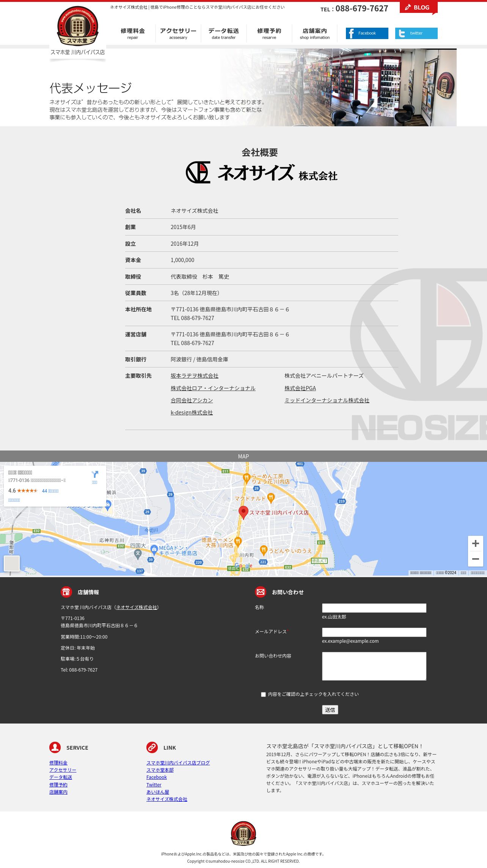This screenshot has width=487, height=868.
Task: Click the うどんや いのうえ map marker
Action: (x=264, y=550)
